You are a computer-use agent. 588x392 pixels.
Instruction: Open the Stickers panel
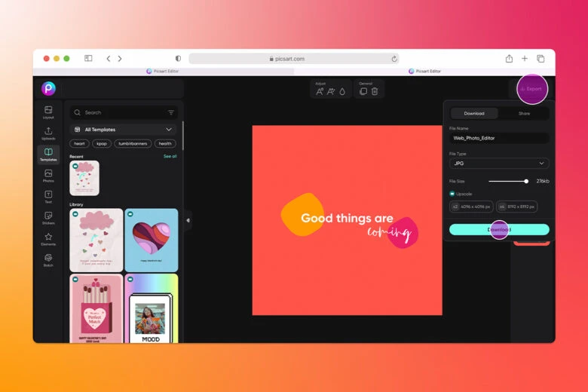point(48,218)
